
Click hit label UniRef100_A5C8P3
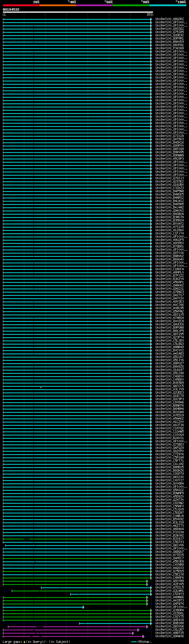click(x=170, y=159)
